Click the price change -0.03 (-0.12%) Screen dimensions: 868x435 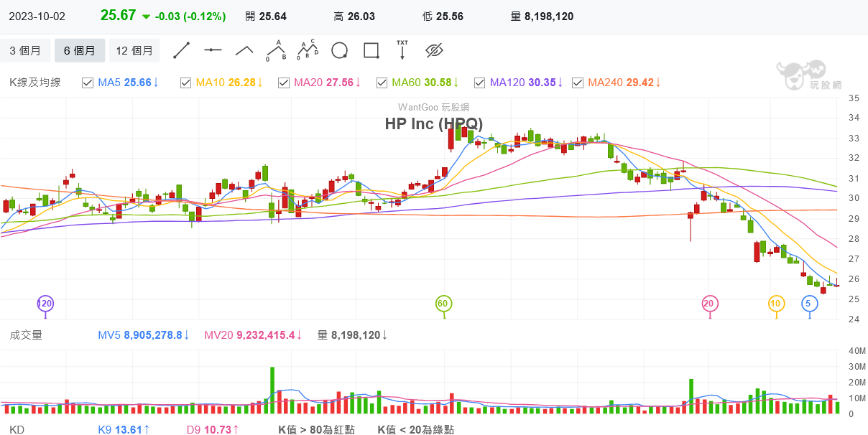click(190, 16)
